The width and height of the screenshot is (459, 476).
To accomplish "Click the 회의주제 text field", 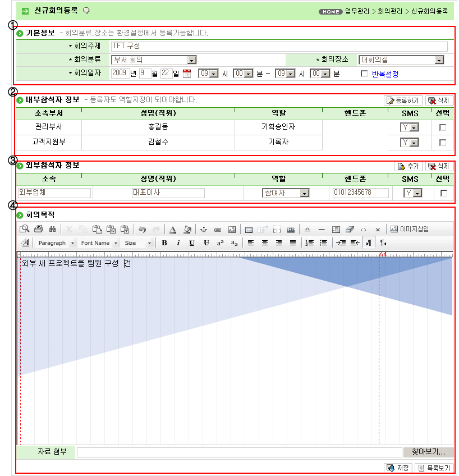I will (279, 46).
